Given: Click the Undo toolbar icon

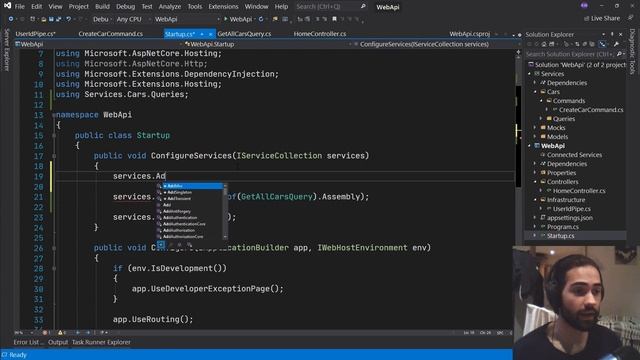Looking at the screenshot, I should pos(69,19).
